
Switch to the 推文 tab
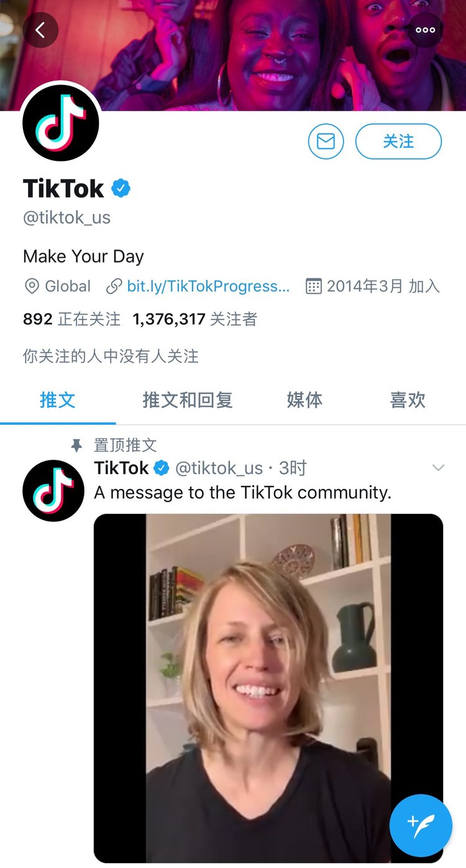click(58, 400)
